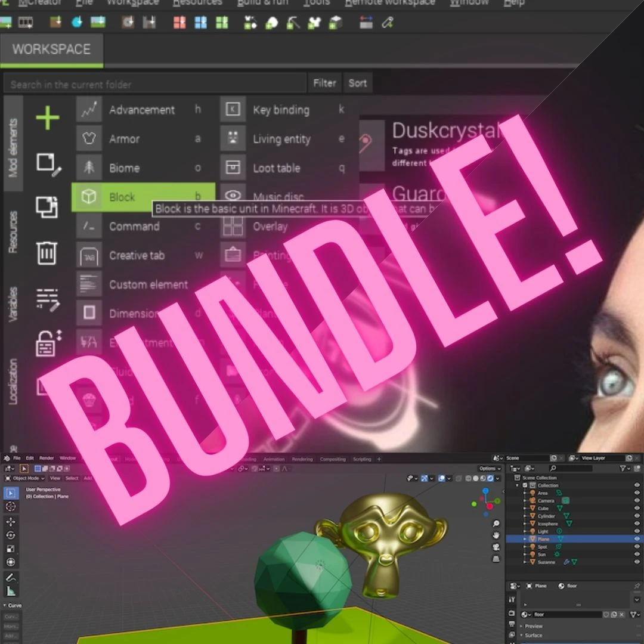644x644 pixels.
Task: Click the duplicate element icon in sidebar
Action: (x=47, y=207)
